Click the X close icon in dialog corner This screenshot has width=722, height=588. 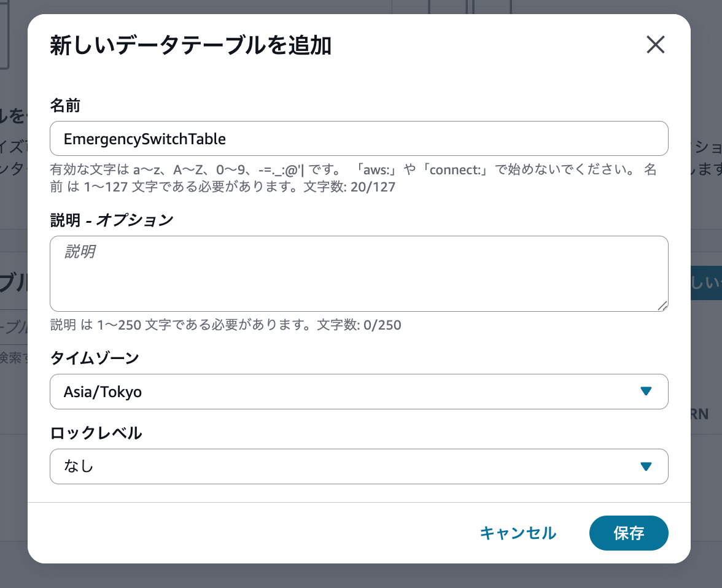click(x=656, y=45)
